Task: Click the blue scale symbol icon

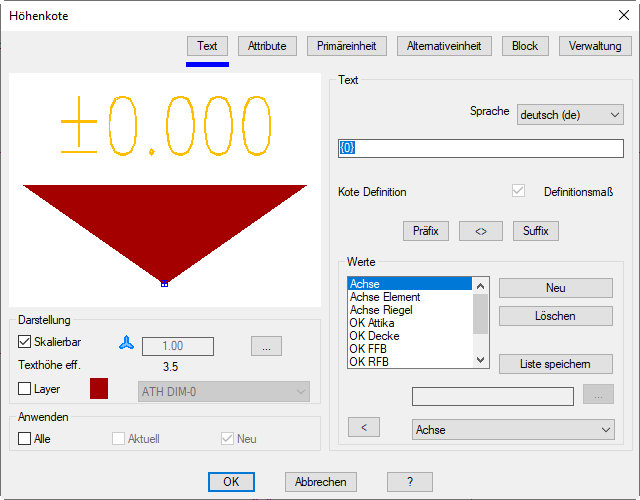Action: pos(124,342)
